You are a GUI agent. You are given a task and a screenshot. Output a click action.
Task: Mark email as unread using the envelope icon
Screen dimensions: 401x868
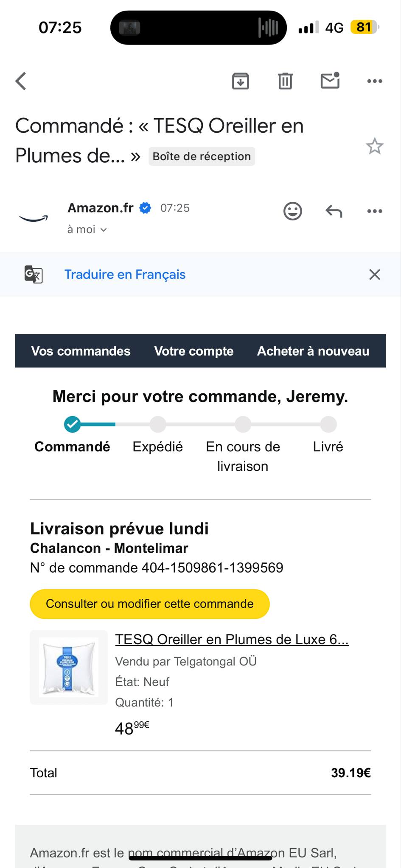330,80
